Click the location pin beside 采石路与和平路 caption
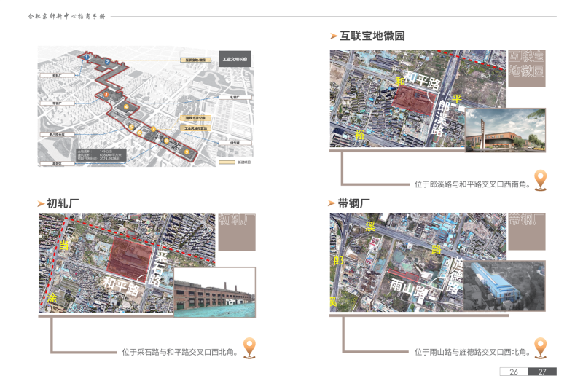The height and width of the screenshot is (392, 583). (249, 348)
